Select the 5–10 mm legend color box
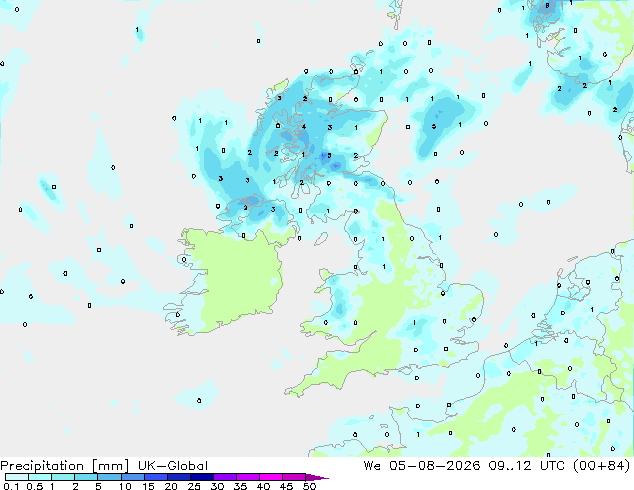634x490 pixels. [x=109, y=477]
